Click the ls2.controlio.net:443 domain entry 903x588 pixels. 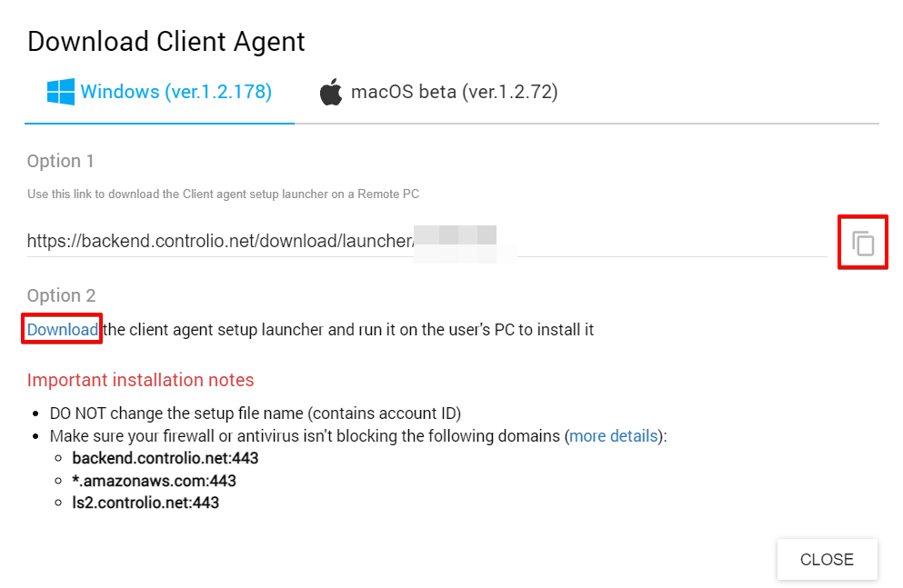145,502
